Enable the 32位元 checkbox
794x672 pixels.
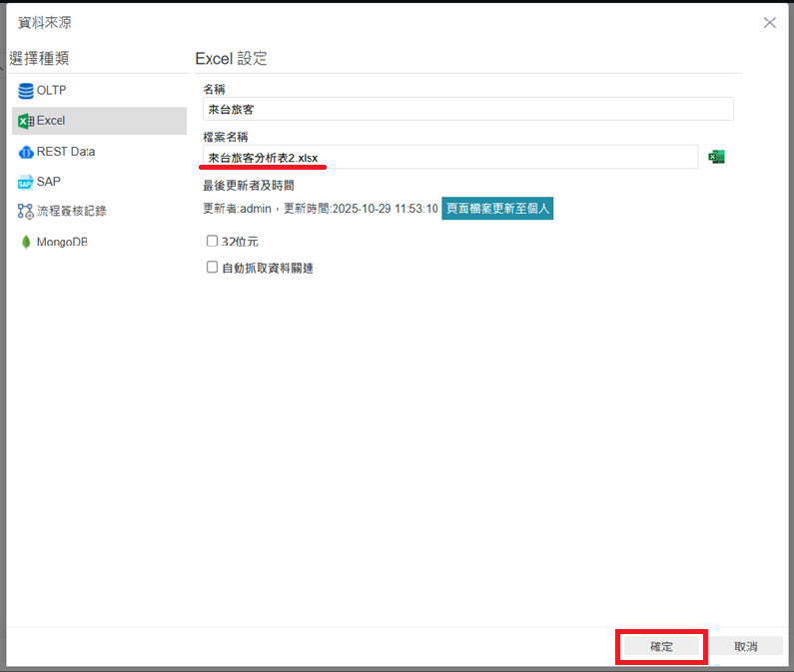[x=212, y=241]
